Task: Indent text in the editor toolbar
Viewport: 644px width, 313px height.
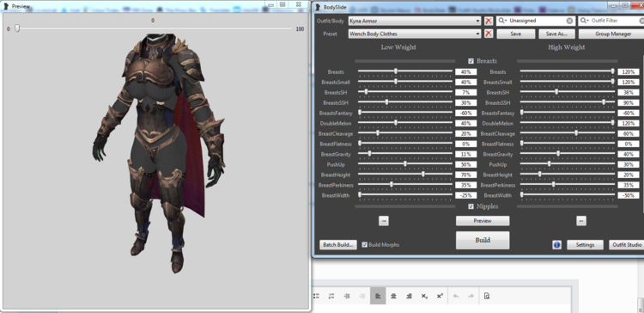Action: point(347,296)
